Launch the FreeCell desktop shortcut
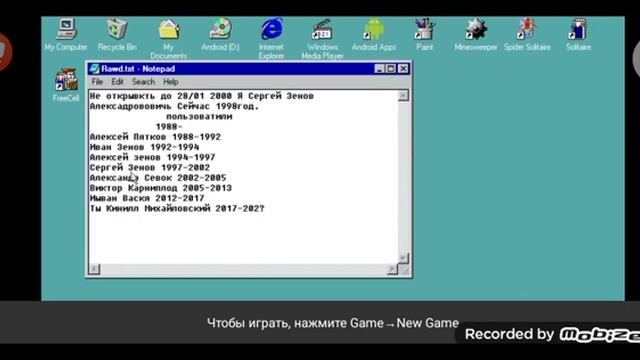Image resolution: width=640 pixels, height=360 pixels. click(x=66, y=85)
